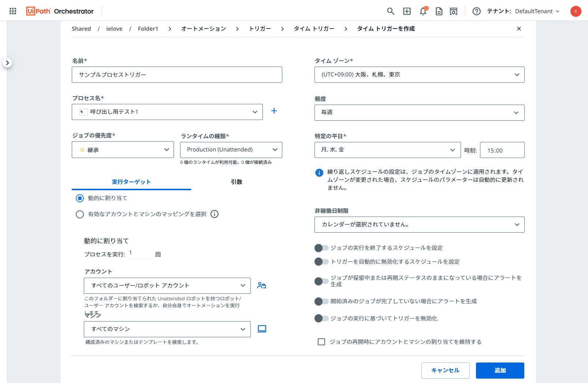The width and height of the screenshot is (588, 383).
Task: Toggle alert for pending or resumed jobs
Action: pyautogui.click(x=321, y=281)
